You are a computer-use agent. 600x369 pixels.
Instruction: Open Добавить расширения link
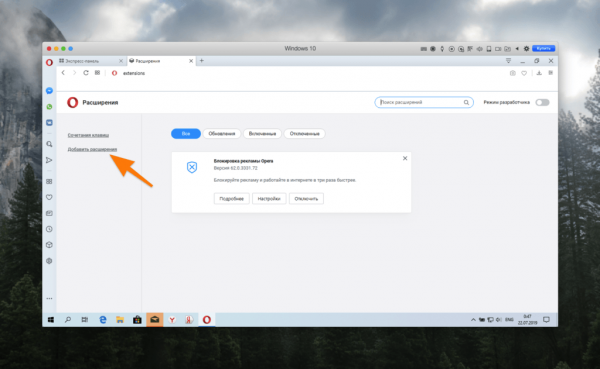(92, 149)
